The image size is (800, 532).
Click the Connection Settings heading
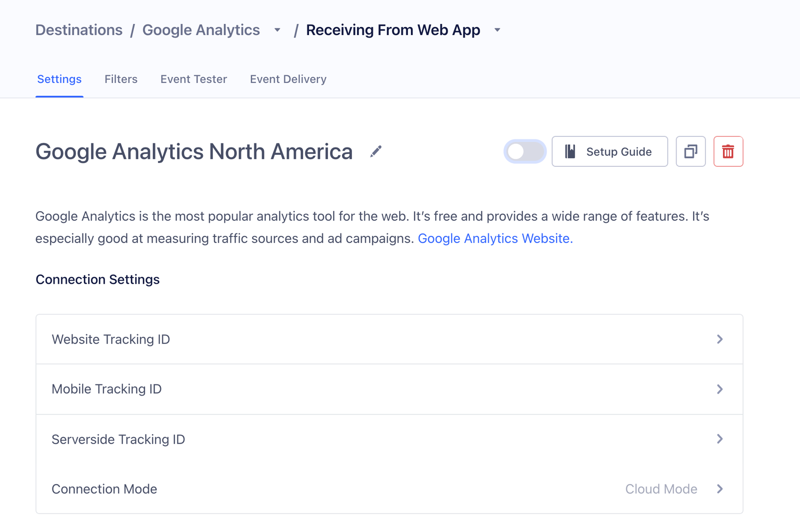97,280
